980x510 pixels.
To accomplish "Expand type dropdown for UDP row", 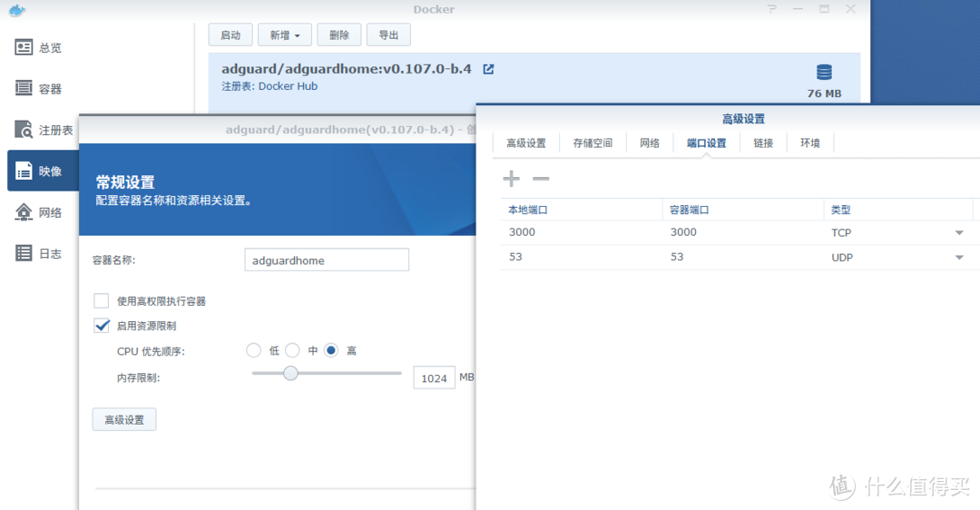I will coord(959,257).
